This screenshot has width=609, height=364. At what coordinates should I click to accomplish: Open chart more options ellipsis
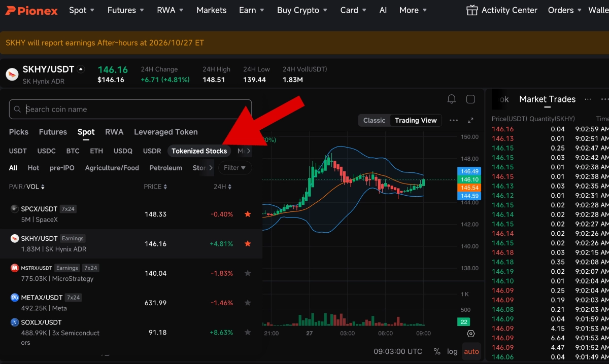454,120
